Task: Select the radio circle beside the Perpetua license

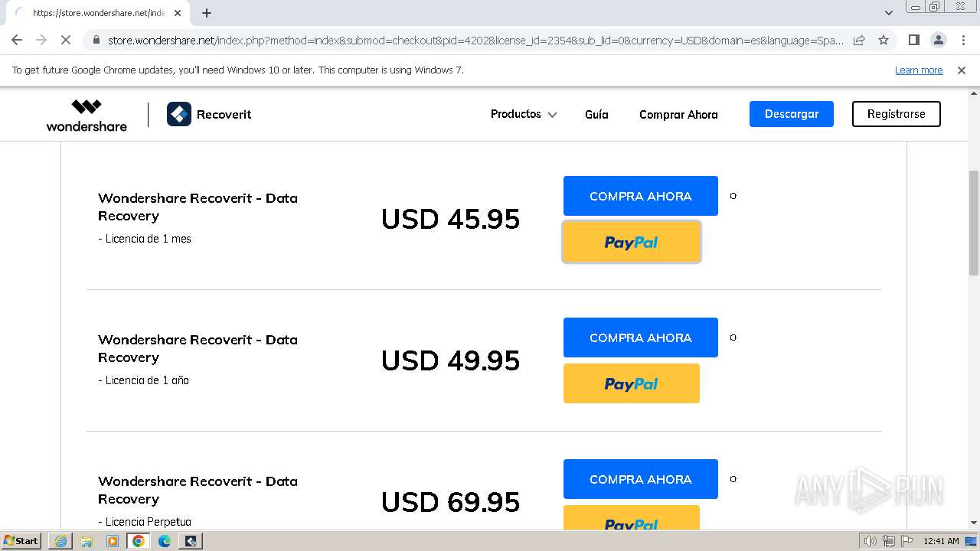Action: [733, 479]
